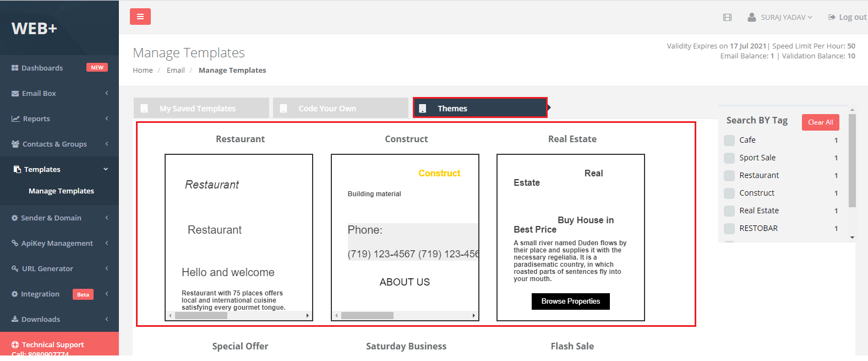Click the Restaurant template horizontal scrollbar
Viewport: 868px width, 361px height.
[239, 316]
